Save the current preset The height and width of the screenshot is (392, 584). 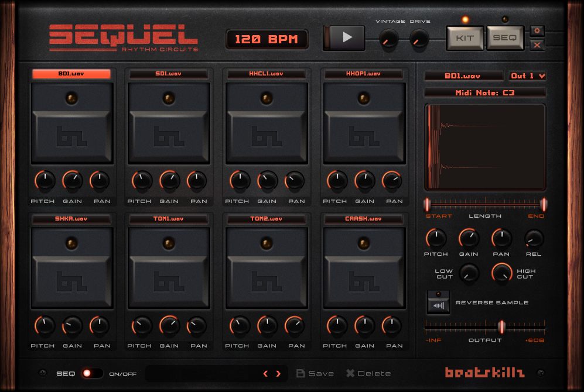pos(315,373)
